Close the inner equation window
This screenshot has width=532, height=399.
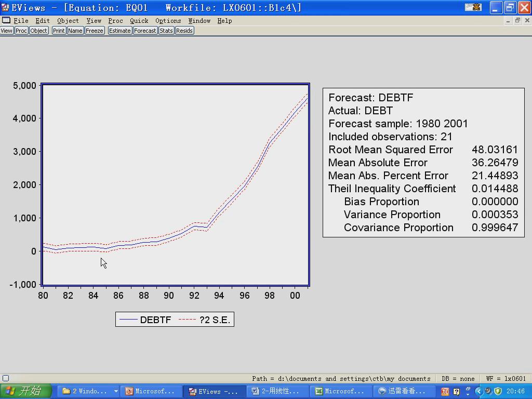527,21
